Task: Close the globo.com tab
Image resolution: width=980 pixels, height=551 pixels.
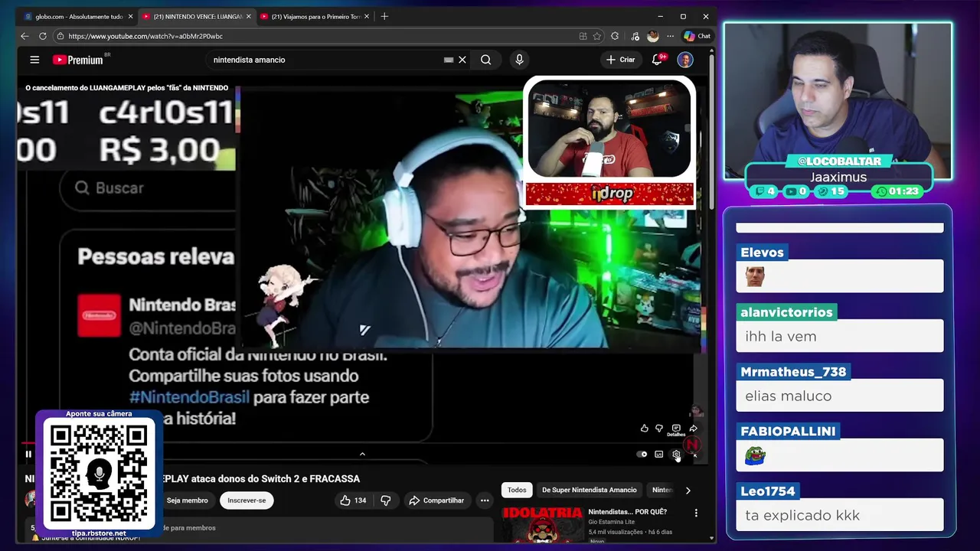Action: [x=130, y=16]
